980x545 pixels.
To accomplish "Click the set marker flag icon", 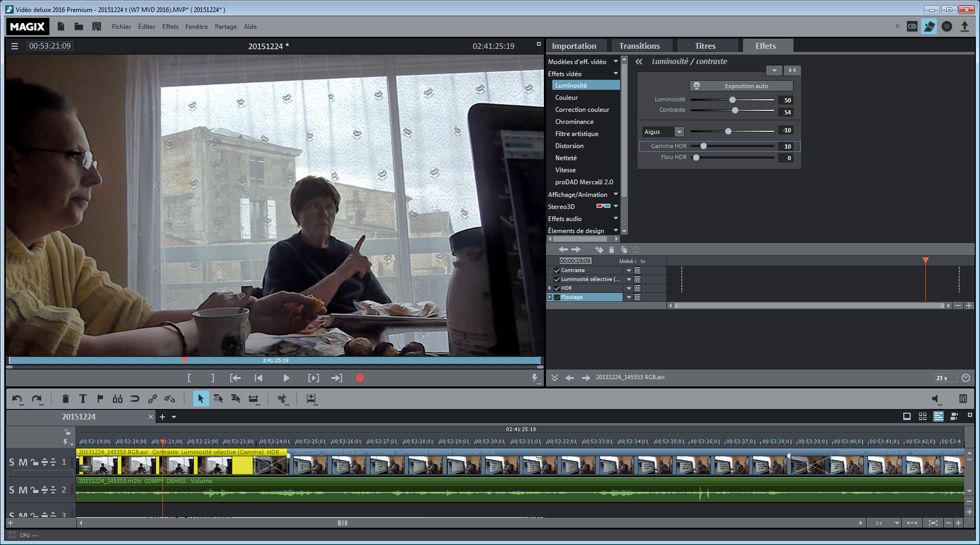I will [100, 399].
